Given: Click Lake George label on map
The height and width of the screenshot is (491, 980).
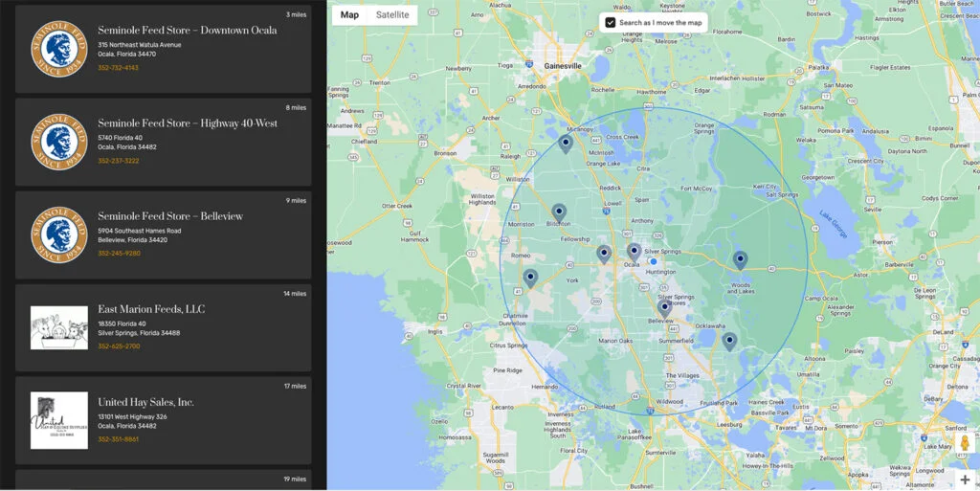Looking at the screenshot, I should coord(834,224).
